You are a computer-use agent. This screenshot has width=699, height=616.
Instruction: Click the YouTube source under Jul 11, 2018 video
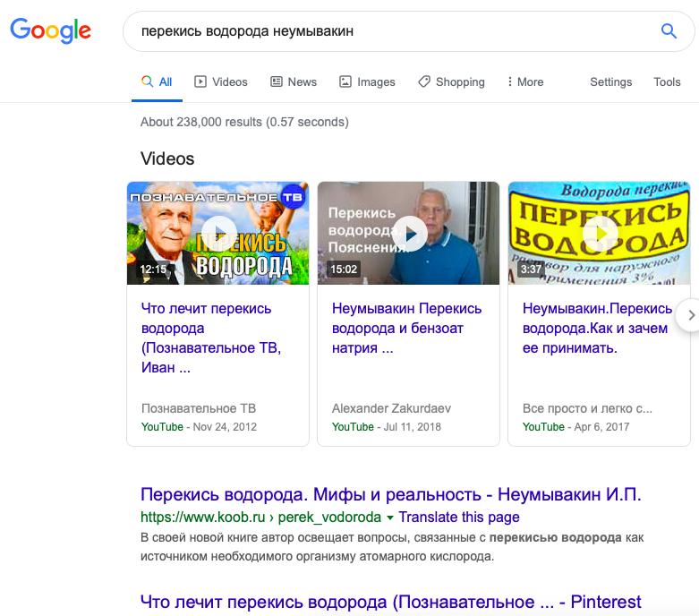pyautogui.click(x=353, y=427)
